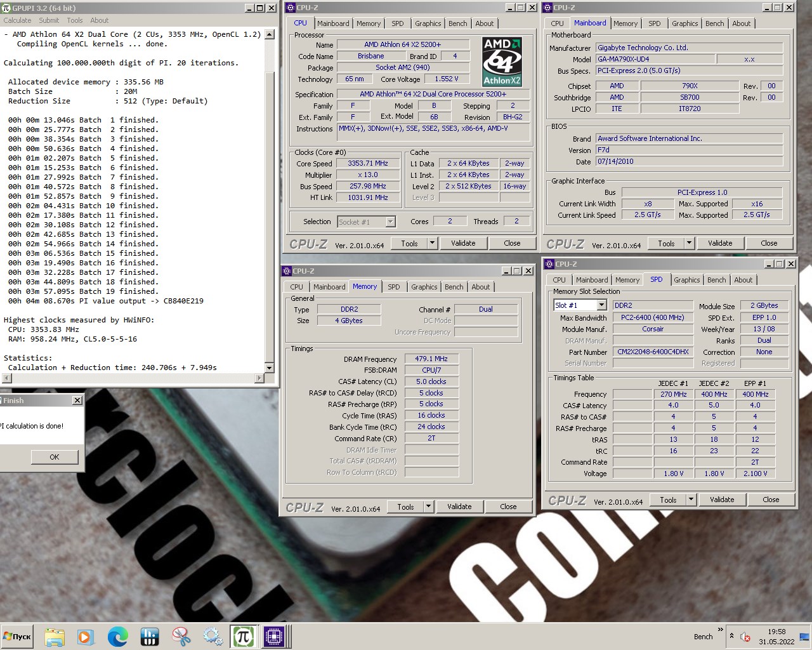
Task: Click Max Bandwidth field PC2-6400 (400 MHz)
Action: click(653, 317)
